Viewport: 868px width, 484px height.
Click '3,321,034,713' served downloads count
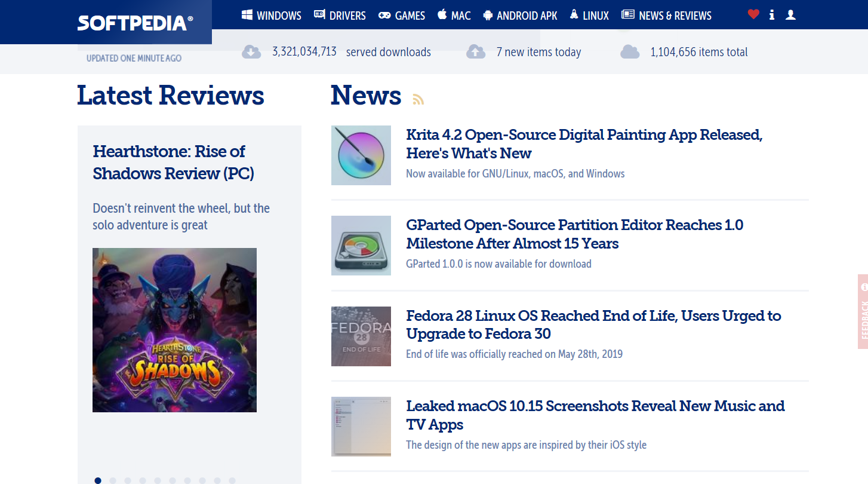[x=304, y=52]
